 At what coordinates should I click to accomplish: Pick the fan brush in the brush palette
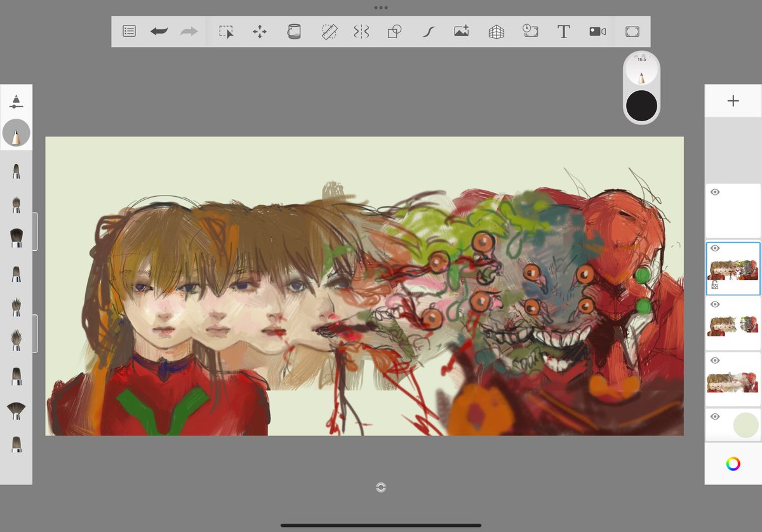point(17,411)
